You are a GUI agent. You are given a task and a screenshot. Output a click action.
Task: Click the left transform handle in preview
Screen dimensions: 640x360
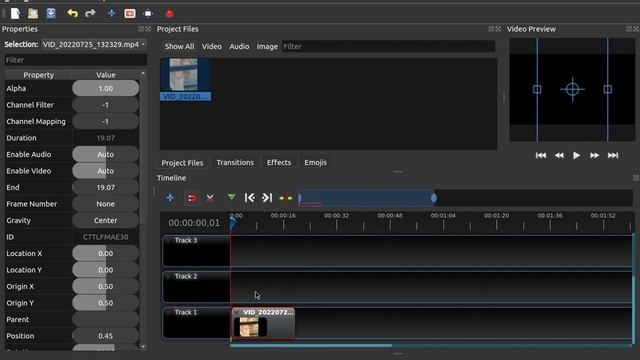(x=537, y=89)
